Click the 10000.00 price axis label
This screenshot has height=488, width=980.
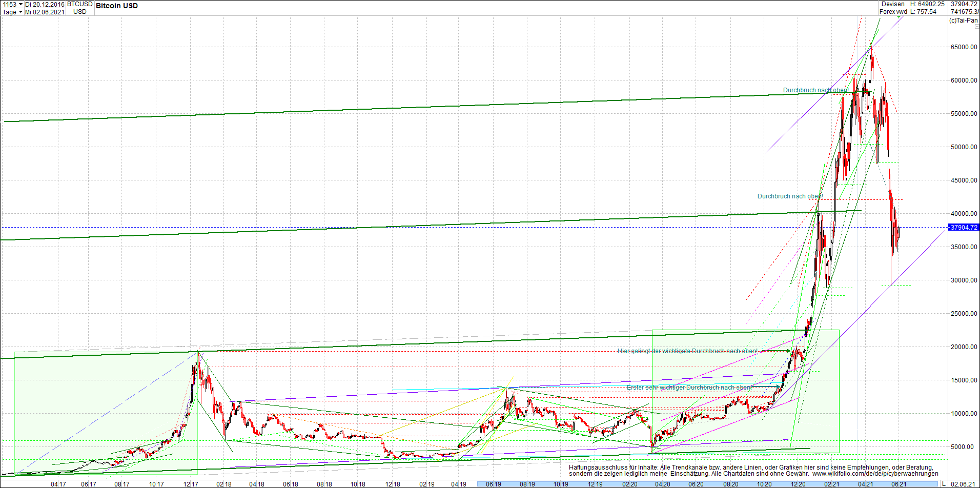[x=964, y=414]
